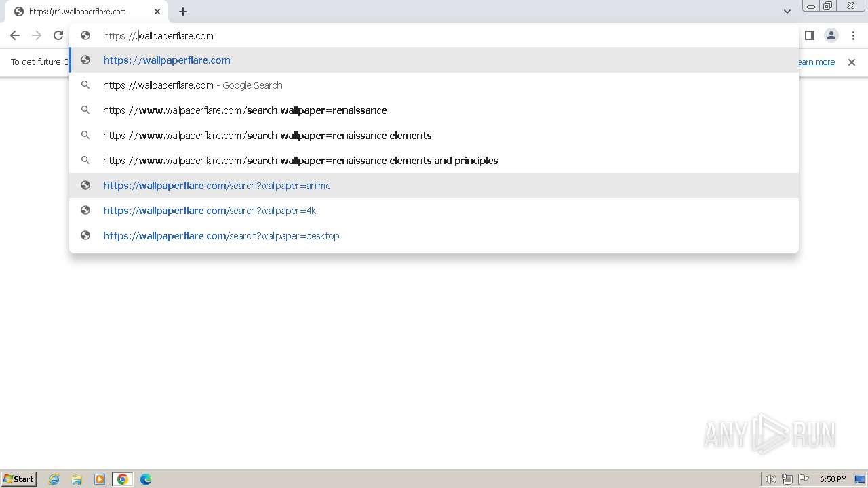Image resolution: width=868 pixels, height=488 pixels.
Task: Go back to the previous page
Action: point(15,35)
